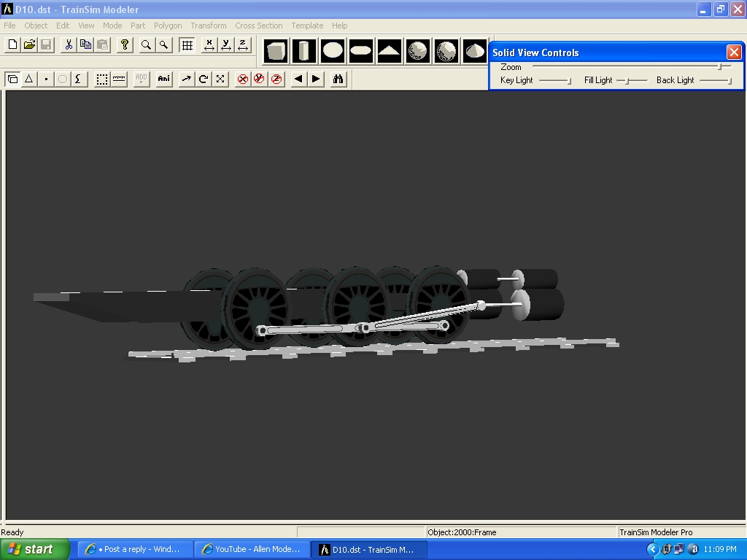
Task: Expand the File menu
Action: point(9,26)
